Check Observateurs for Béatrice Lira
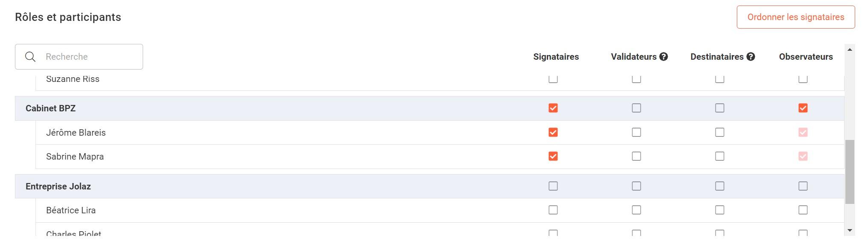Image resolution: width=868 pixels, height=250 pixels. [x=803, y=210]
